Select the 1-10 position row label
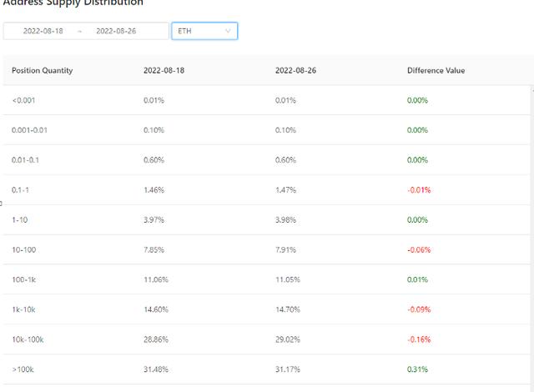 point(20,220)
